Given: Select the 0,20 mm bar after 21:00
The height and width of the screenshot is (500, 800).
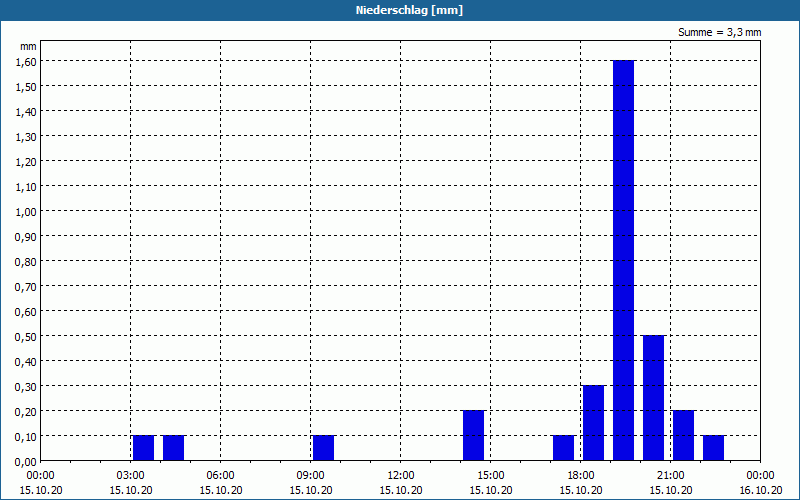Looking at the screenshot, I should [684, 435].
